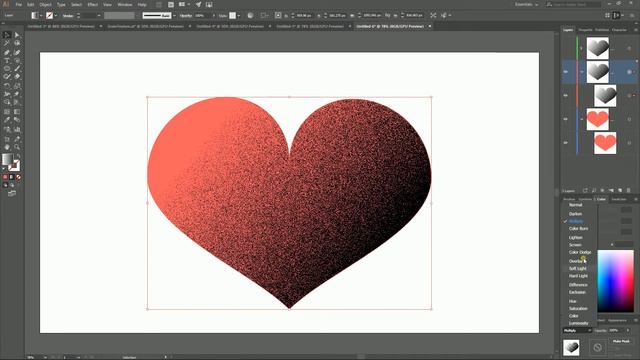Choose Overlay blending mode
The width and height of the screenshot is (640, 360).
click(577, 261)
